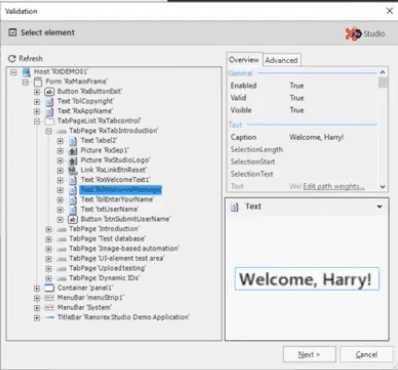Select the Host 'RXDEMO01' computer icon
Image resolution: width=398 pixels, height=370 pixels.
pyautogui.click(x=26, y=72)
